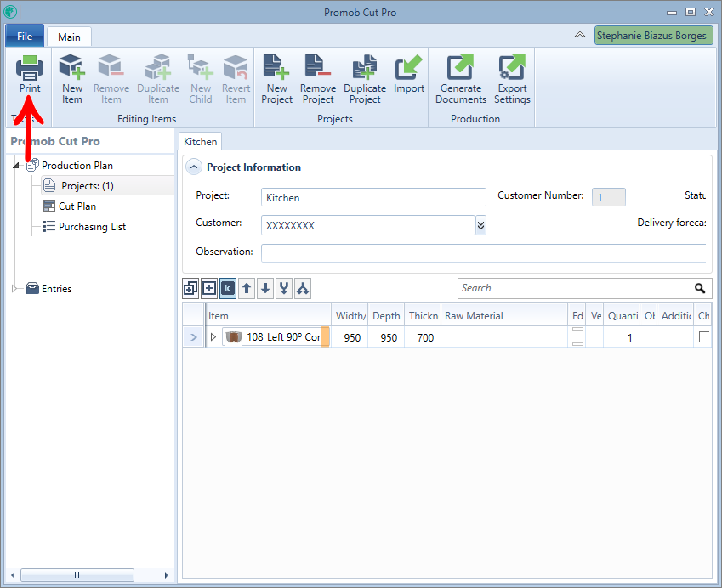Click the expand-all icon above the items table
The image size is (722, 588).
pos(190,289)
